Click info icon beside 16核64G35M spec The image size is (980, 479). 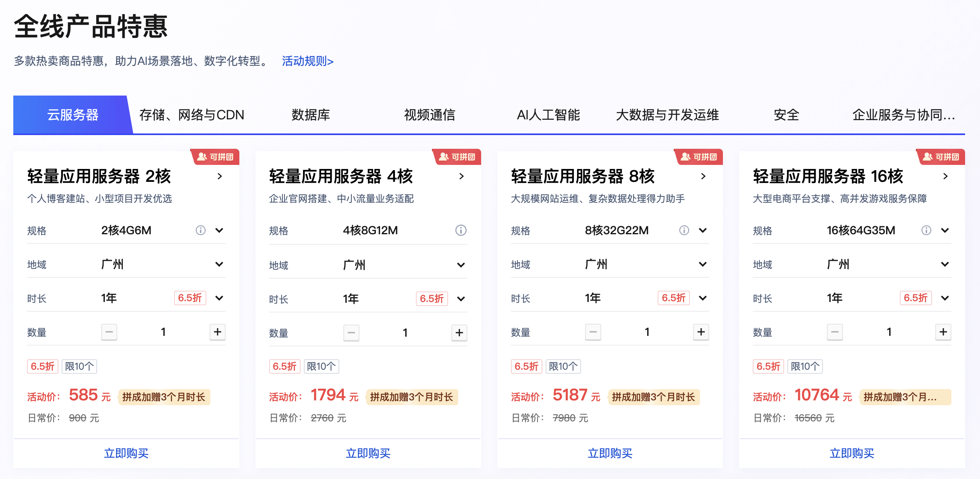tap(926, 230)
